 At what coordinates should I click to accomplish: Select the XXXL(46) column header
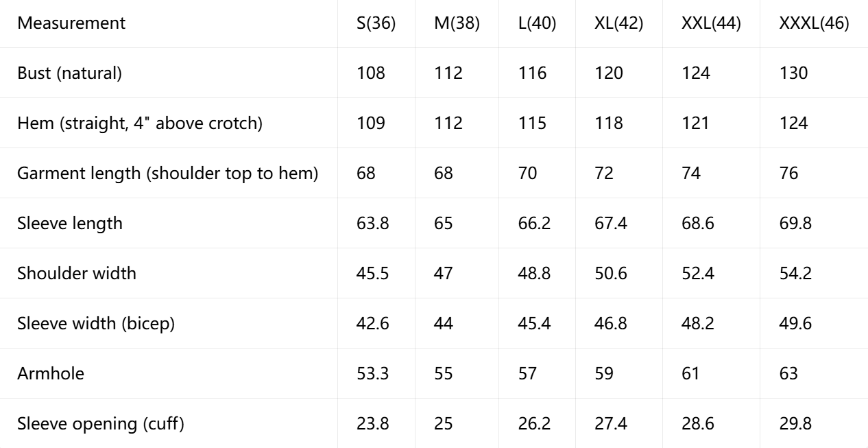[x=814, y=23]
